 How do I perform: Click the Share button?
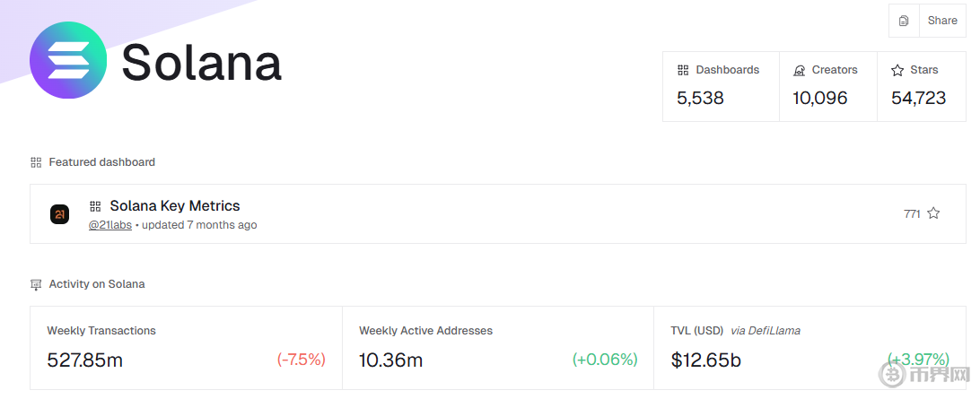(x=942, y=21)
